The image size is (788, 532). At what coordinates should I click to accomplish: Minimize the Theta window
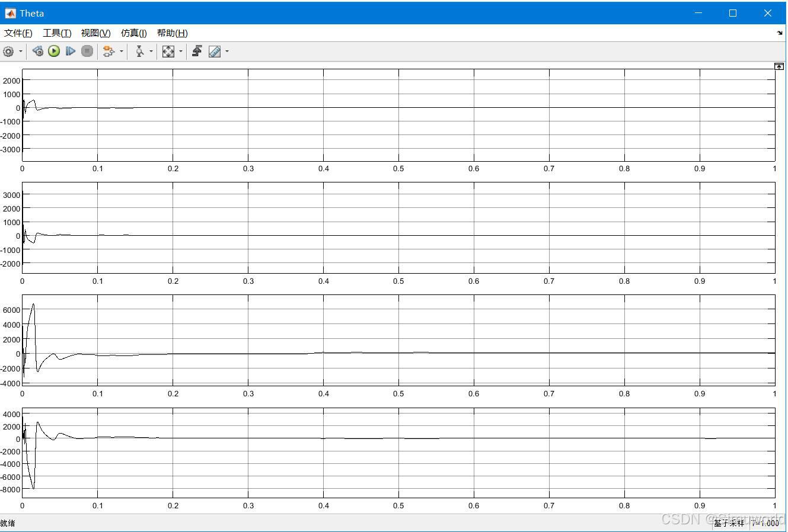coord(698,13)
